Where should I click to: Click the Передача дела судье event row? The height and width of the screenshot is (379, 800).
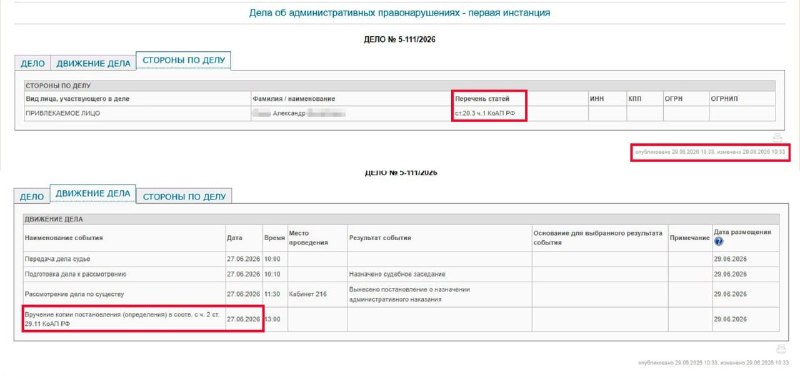(x=401, y=259)
